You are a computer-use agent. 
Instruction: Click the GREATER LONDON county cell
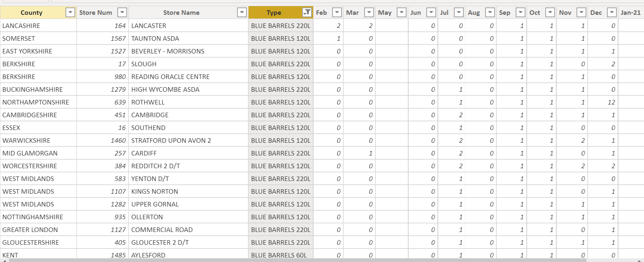(x=38, y=230)
